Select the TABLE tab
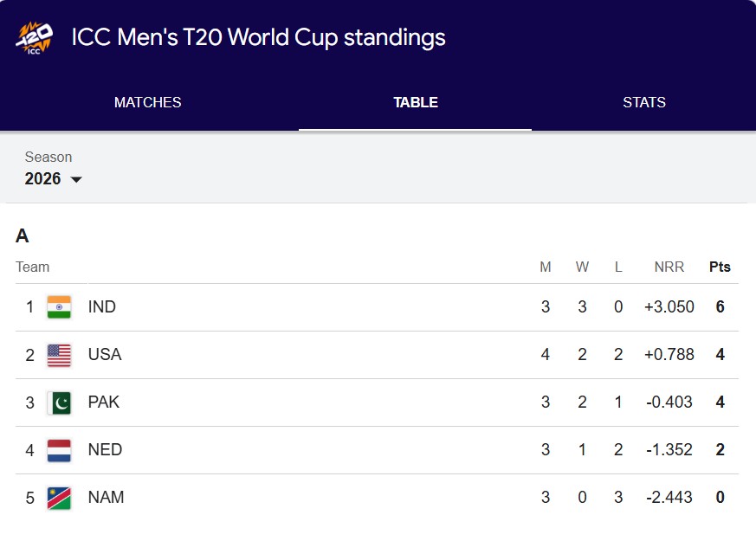 [x=415, y=102]
